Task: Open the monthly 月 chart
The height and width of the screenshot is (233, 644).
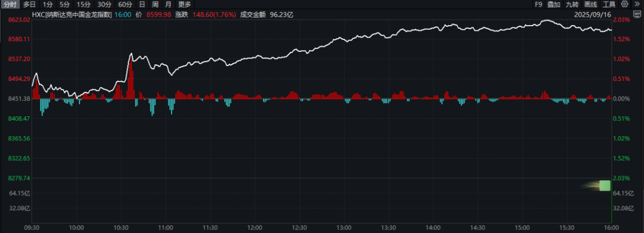Action: tap(168, 5)
